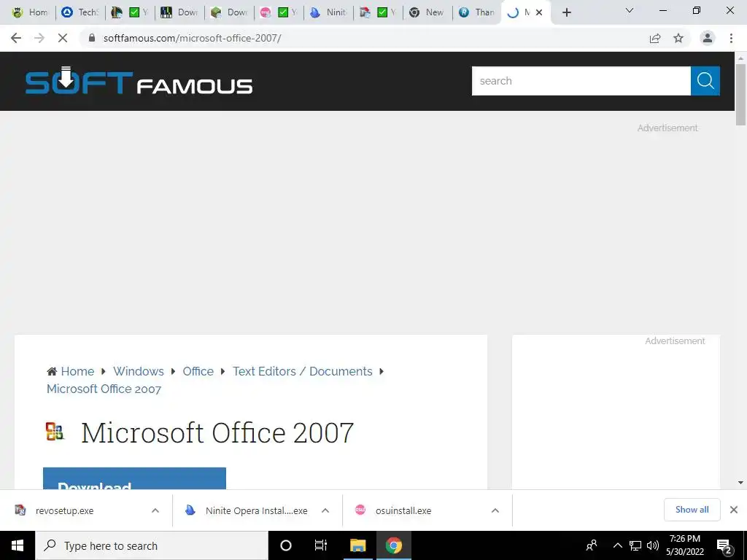Open notification center icon
Viewport: 747px width, 560px height.
pos(724,546)
